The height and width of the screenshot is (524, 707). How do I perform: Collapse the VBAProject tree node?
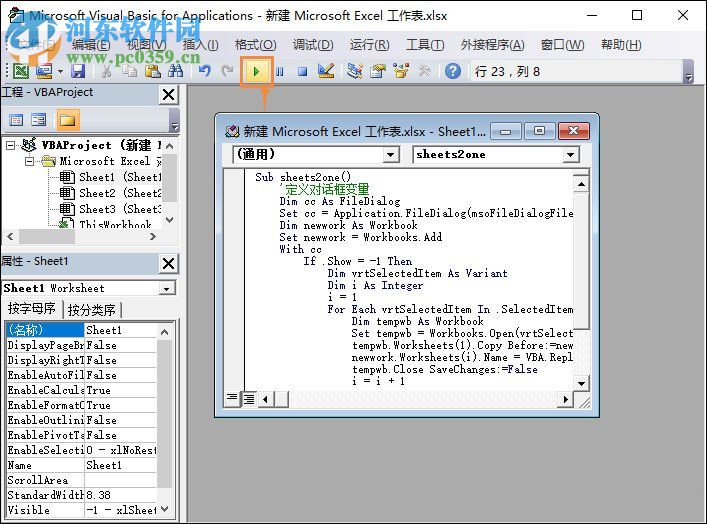[11, 145]
